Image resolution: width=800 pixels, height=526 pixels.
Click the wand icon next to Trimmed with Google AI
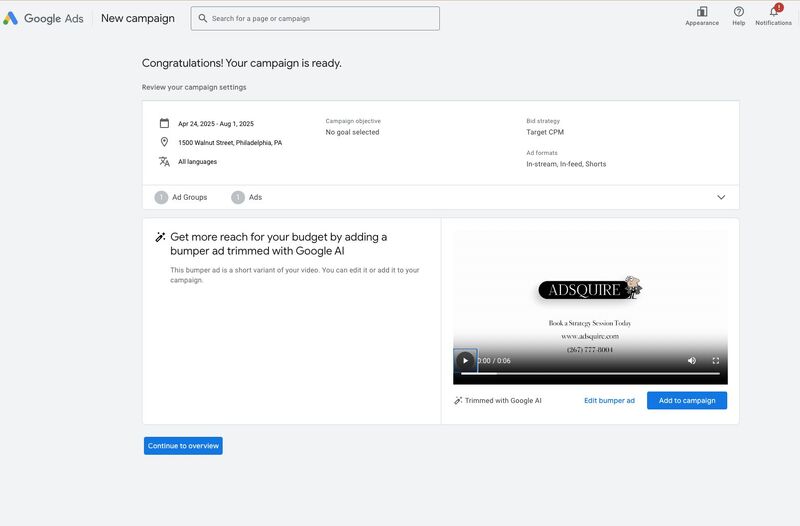(x=458, y=400)
